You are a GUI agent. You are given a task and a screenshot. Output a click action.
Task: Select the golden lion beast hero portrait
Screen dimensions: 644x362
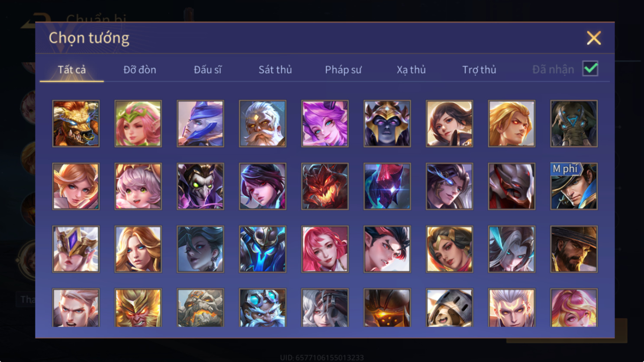(x=76, y=124)
